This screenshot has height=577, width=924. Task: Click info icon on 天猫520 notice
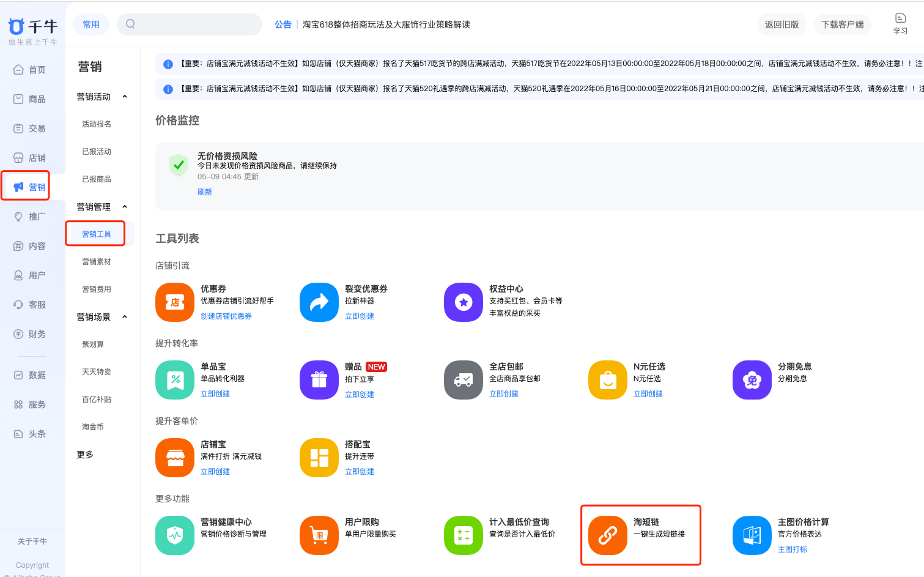coord(168,89)
